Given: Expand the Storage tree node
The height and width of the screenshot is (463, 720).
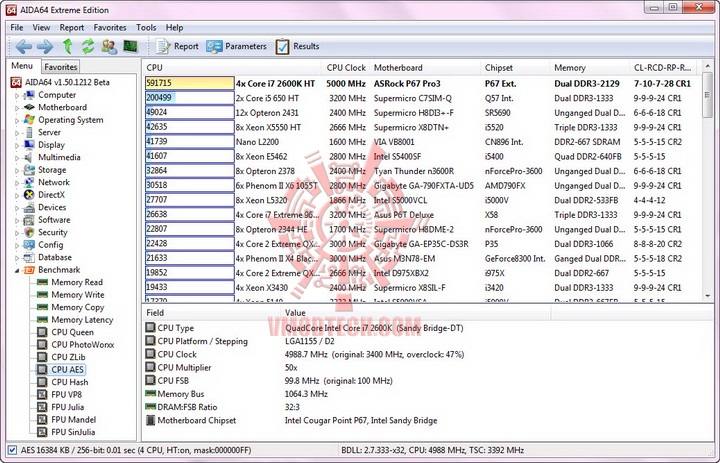Looking at the screenshot, I should click(x=17, y=170).
